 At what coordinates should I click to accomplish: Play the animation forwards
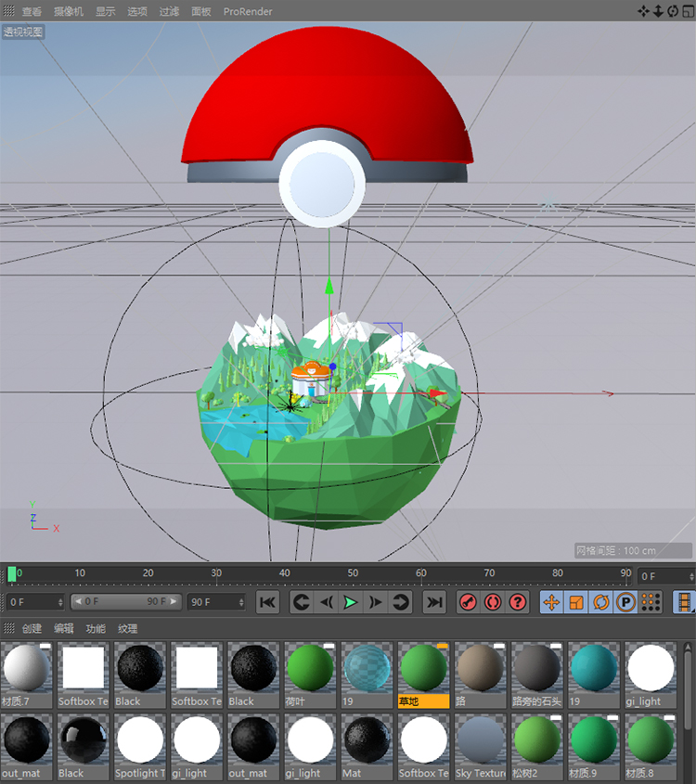coord(351,602)
